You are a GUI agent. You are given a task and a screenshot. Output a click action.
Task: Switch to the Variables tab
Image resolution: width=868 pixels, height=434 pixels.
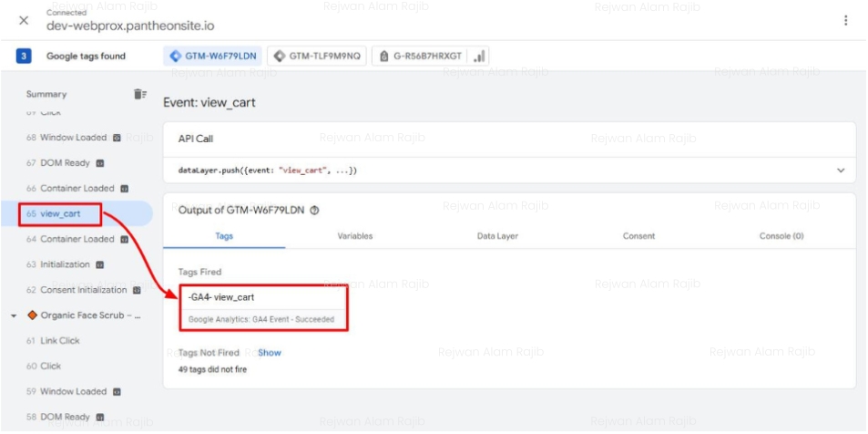coord(354,236)
